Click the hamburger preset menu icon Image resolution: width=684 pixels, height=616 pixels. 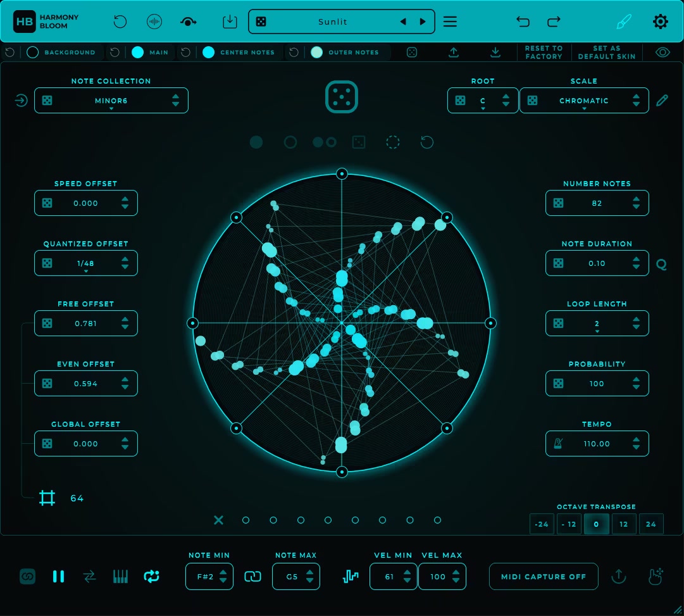(x=450, y=22)
